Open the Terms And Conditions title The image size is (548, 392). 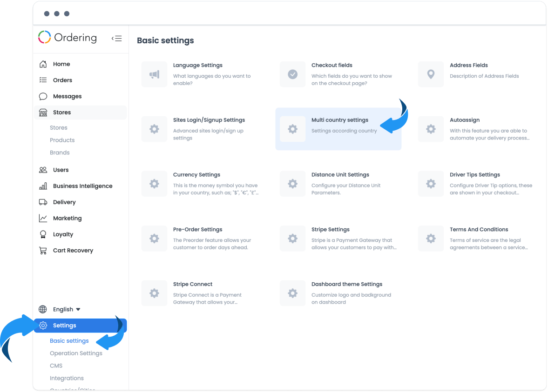479,230
